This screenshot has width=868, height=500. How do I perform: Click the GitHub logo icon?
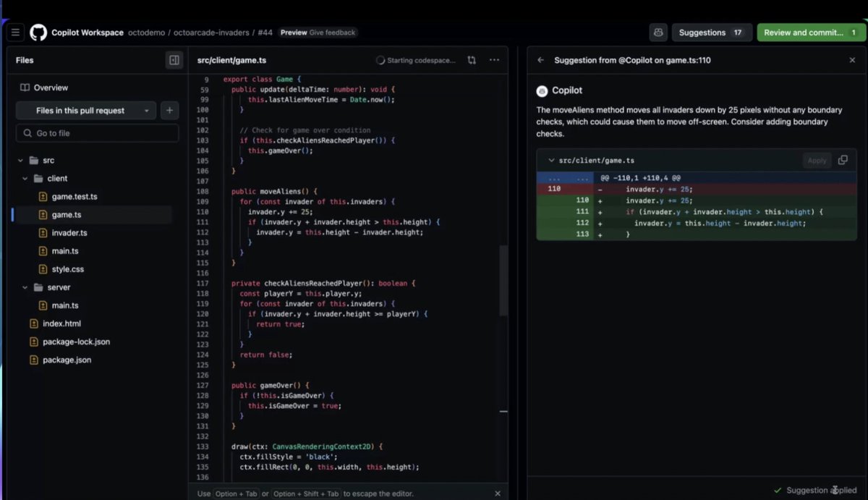pyautogui.click(x=38, y=33)
